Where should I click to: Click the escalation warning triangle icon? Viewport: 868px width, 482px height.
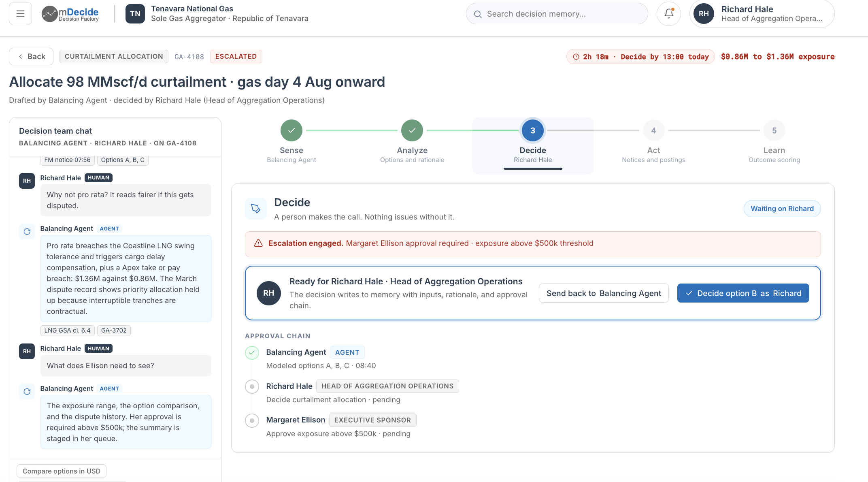click(258, 243)
